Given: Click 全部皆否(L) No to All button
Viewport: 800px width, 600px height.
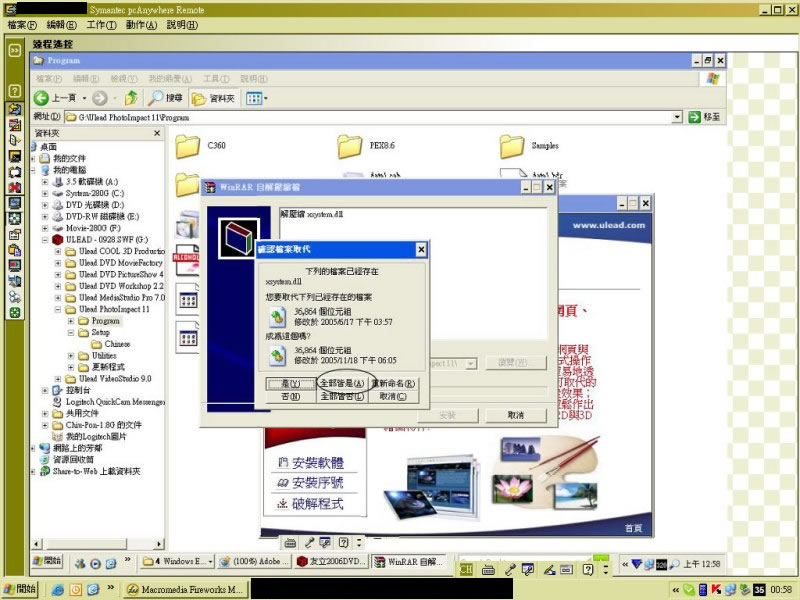Looking at the screenshot, I should click(341, 396).
